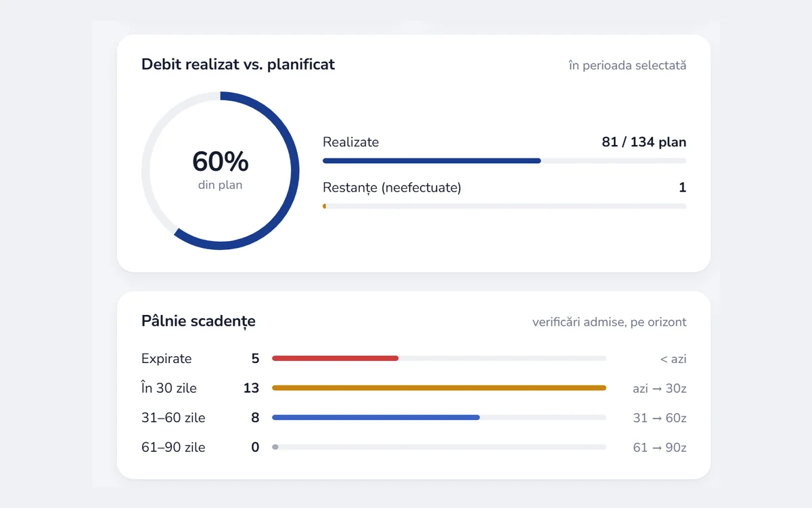
Task: Click the Realizate progress bar
Action: click(x=504, y=161)
